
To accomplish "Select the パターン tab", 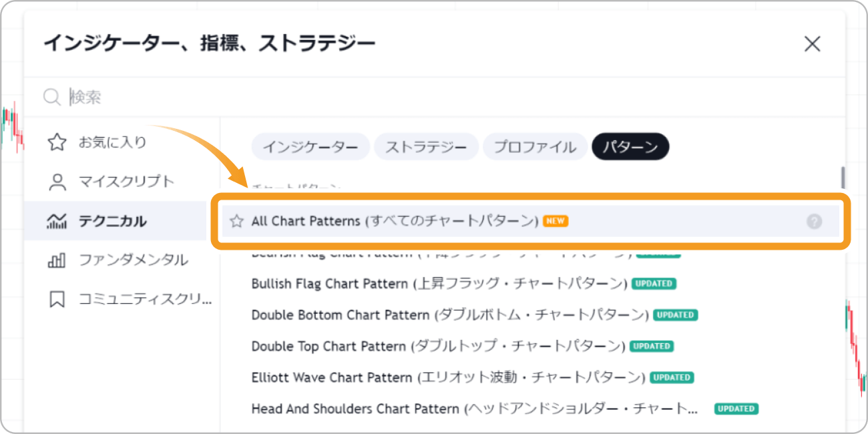I will [x=630, y=147].
